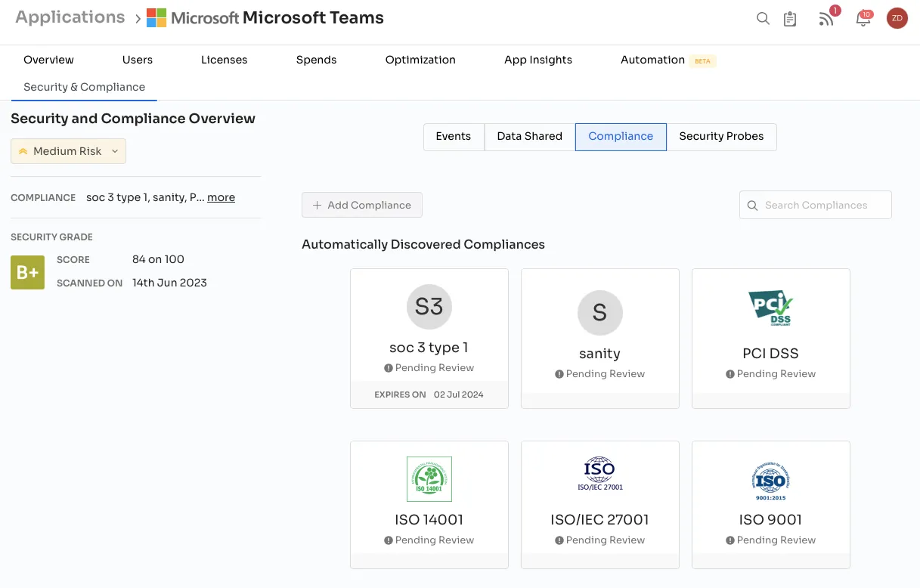Click the ISO 14001 logo

429,479
